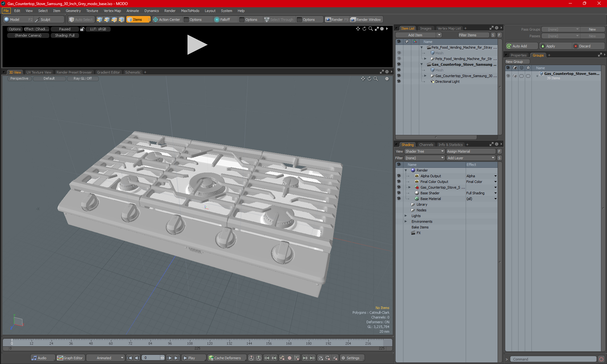Image resolution: width=607 pixels, height=364 pixels.
Task: Activate the Falloff tool icon
Action: [217, 20]
